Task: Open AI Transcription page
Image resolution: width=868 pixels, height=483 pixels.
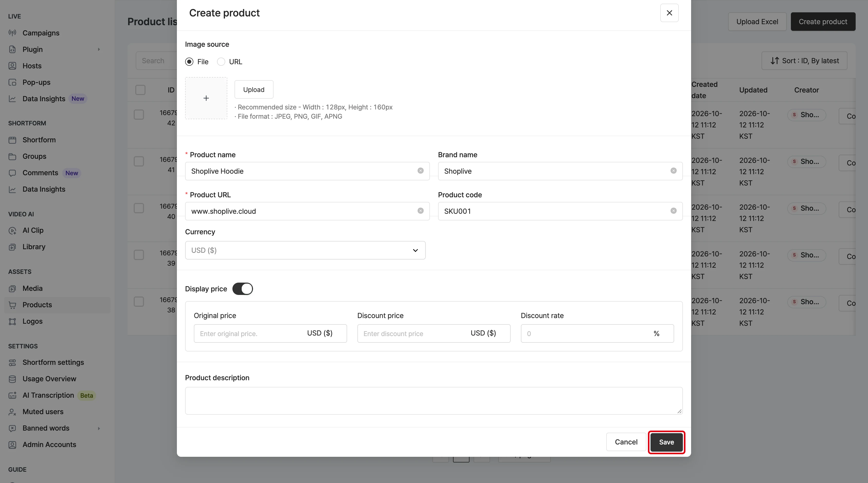Action: click(48, 395)
